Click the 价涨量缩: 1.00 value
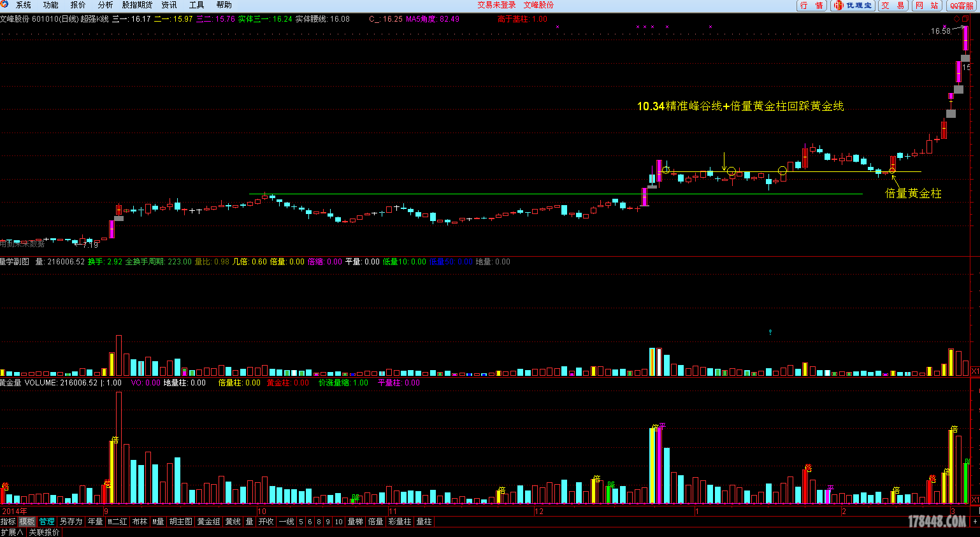Viewport: 980px width, 537px height. coord(343,383)
